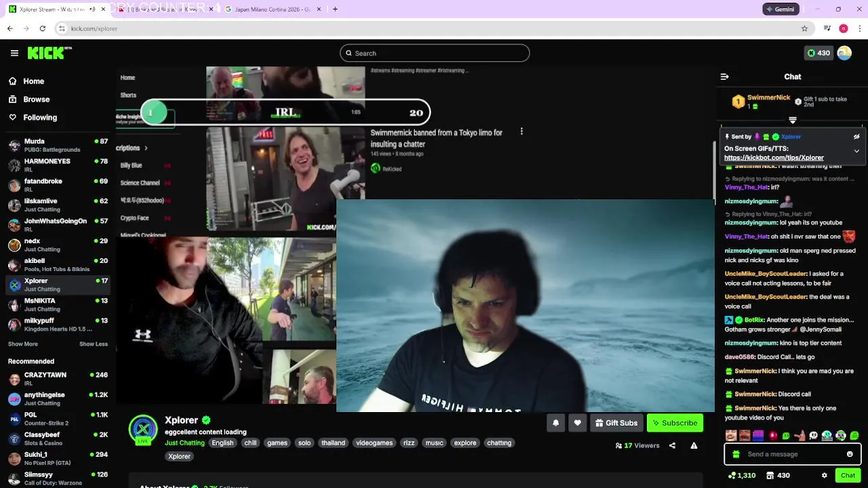Open the kickbot.com tips link
The height and width of the screenshot is (488, 868).
click(774, 158)
